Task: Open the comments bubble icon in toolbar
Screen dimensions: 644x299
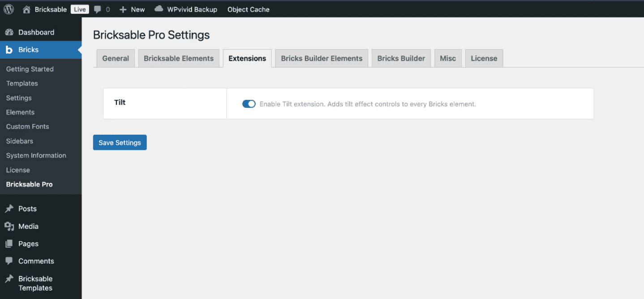Action: pyautogui.click(x=98, y=9)
